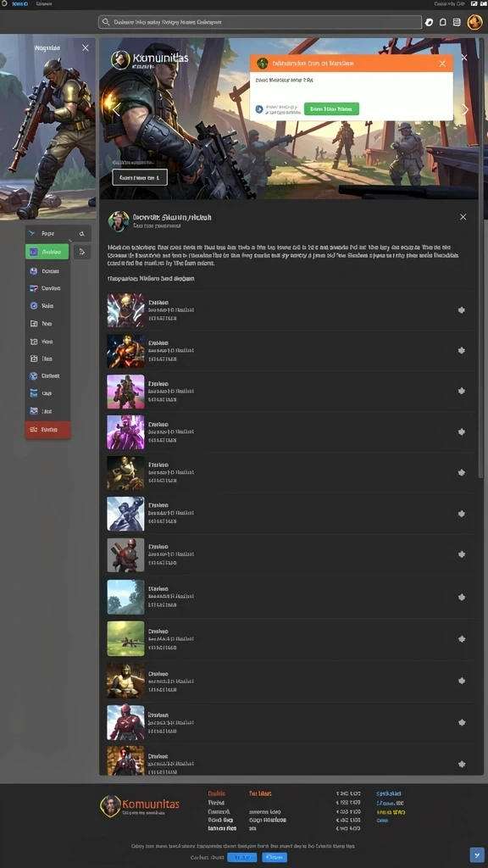Click the blue chevron button at bottom right

coord(476,854)
